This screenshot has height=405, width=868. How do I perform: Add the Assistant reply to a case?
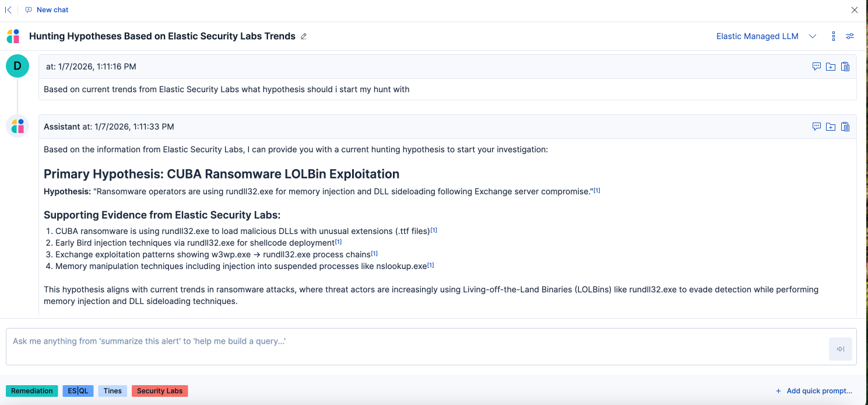(831, 127)
